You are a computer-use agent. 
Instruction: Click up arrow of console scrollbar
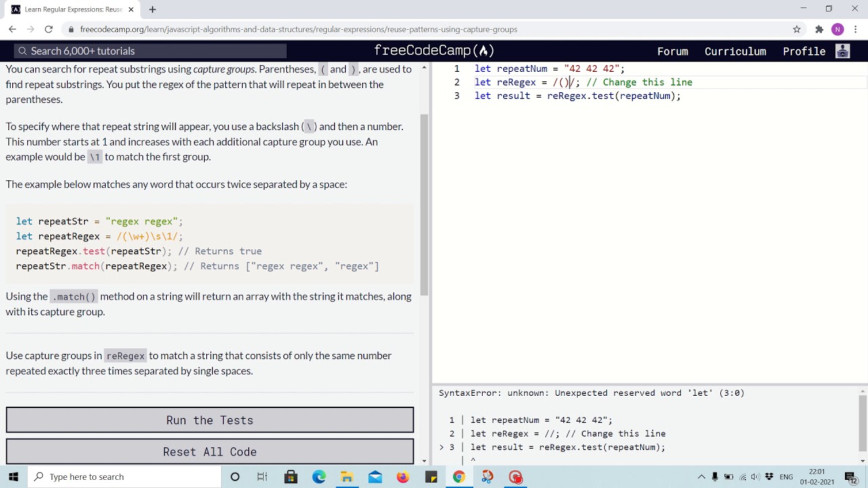(x=863, y=392)
